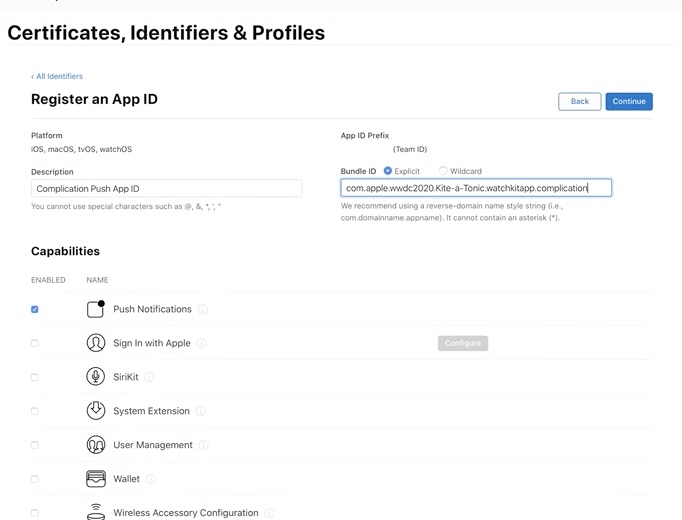The width and height of the screenshot is (682, 520).
Task: Click the Wallet capability icon
Action: coord(96,479)
